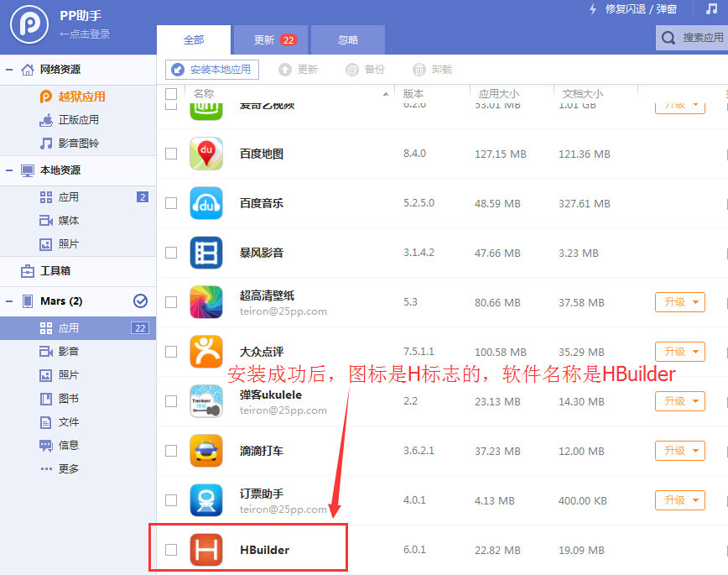Screen dimensions: 728x575
Task: Click the monitor icon beside 本地资源
Action: [x=28, y=170]
